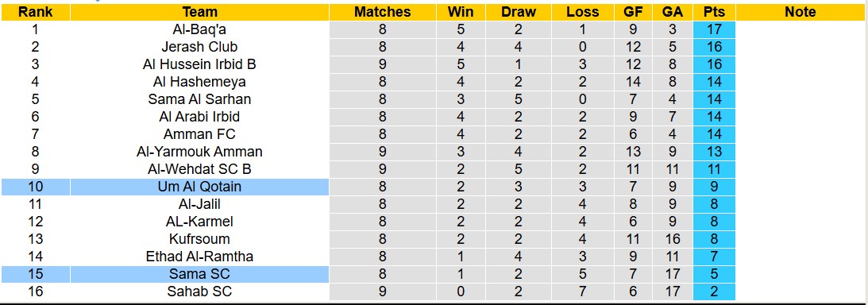Select the Kufrsoum team name
Screen dimensions: 868x305
pyautogui.click(x=200, y=239)
